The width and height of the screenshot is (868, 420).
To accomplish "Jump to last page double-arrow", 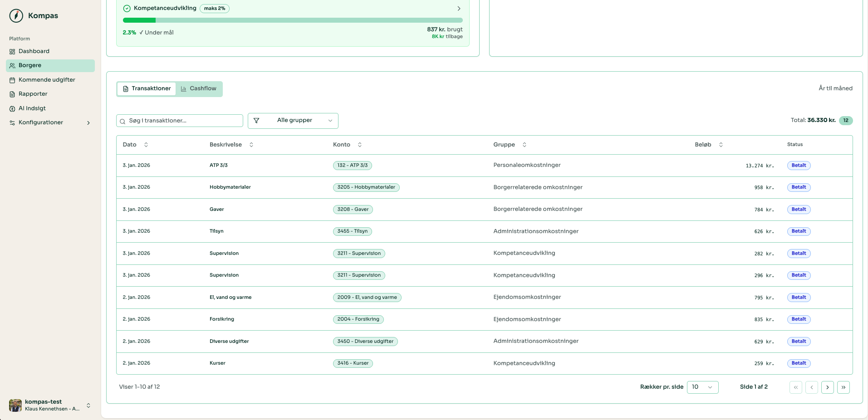I will tap(843, 387).
